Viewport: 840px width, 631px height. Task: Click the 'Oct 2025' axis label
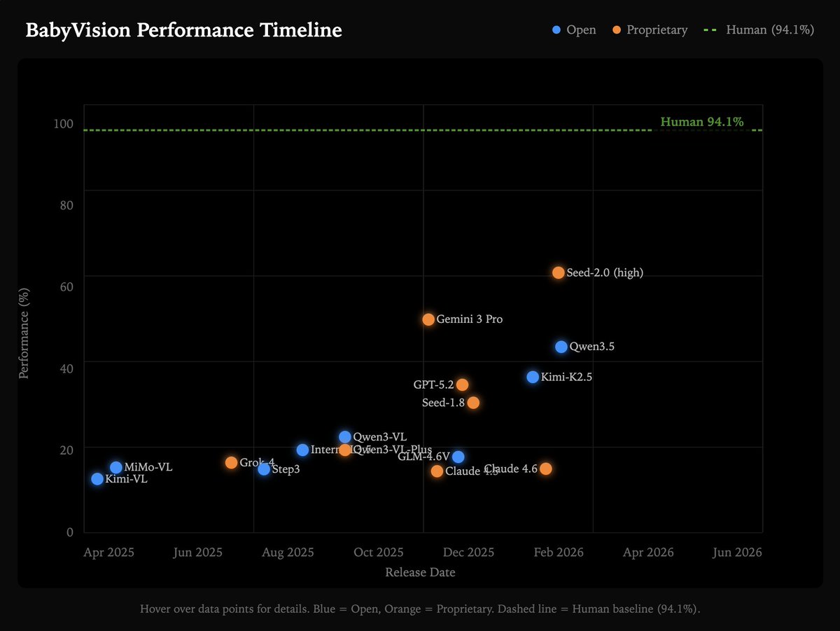pos(379,553)
